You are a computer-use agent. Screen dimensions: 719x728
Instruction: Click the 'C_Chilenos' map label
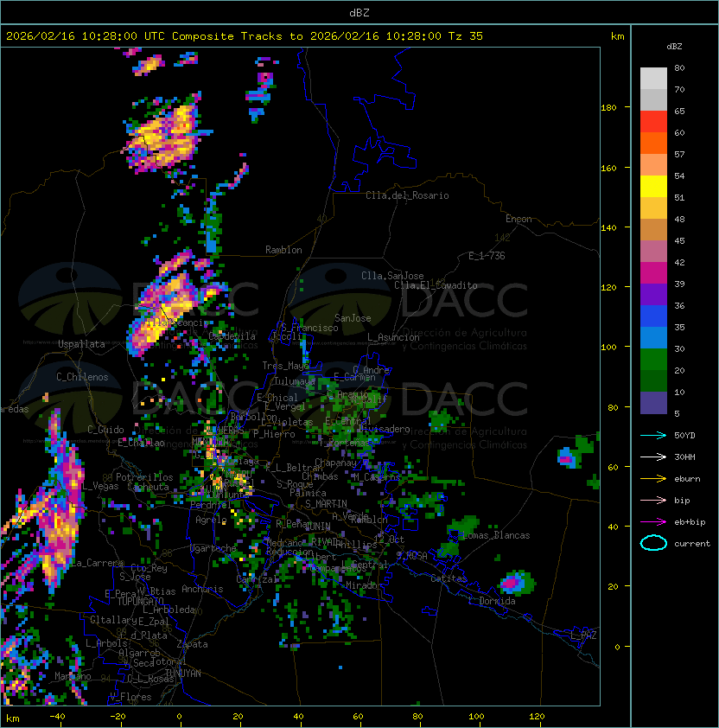click(x=82, y=377)
